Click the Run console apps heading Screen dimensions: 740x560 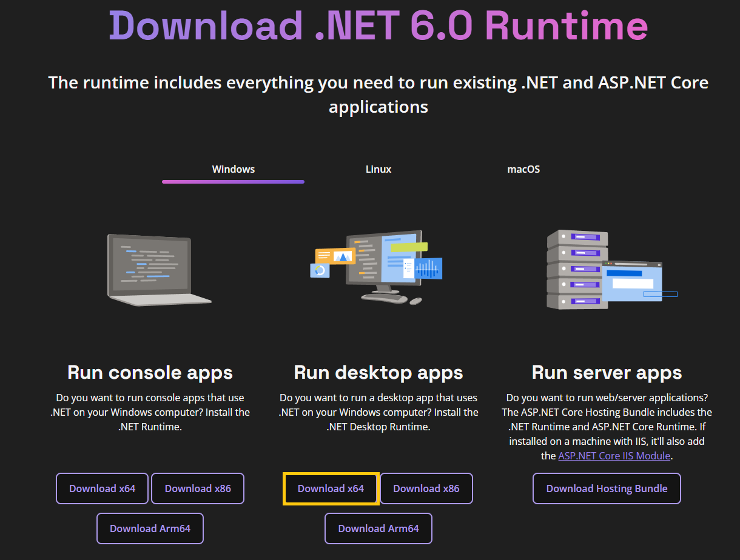pos(150,372)
